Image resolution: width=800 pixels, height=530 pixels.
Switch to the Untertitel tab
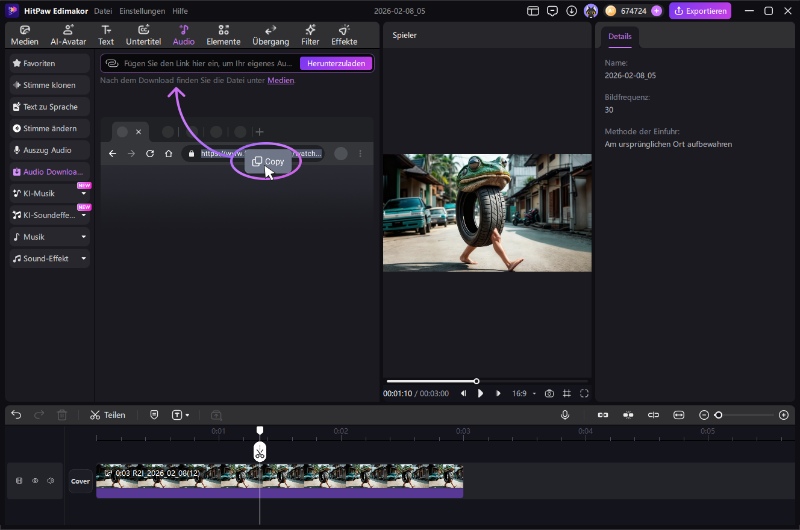tap(144, 35)
